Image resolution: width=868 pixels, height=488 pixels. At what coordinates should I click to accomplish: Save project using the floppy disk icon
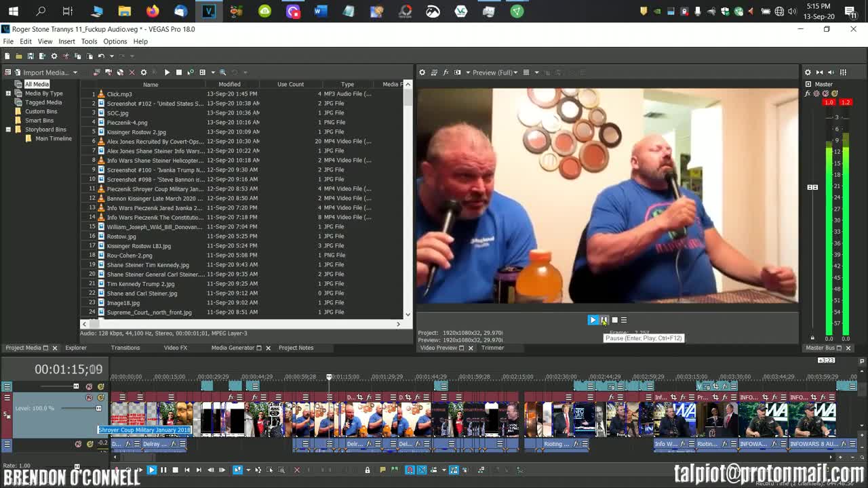point(31,56)
